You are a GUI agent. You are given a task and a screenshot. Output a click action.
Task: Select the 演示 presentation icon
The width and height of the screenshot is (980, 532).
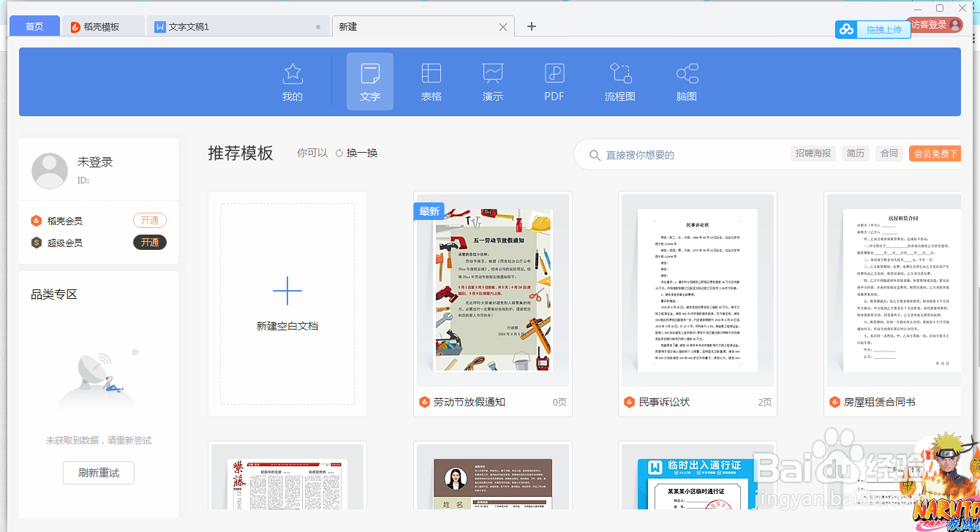pos(492,80)
